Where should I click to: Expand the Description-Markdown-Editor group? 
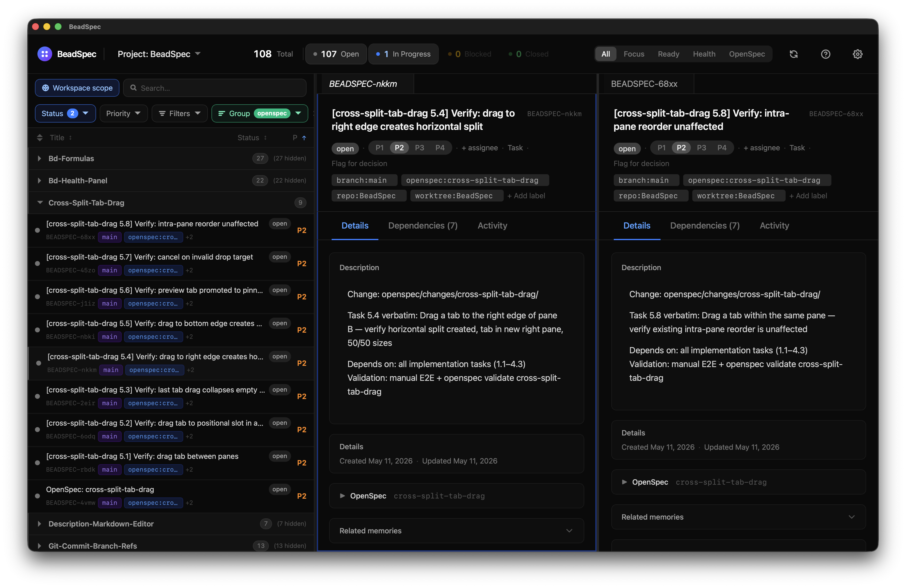pos(39,524)
